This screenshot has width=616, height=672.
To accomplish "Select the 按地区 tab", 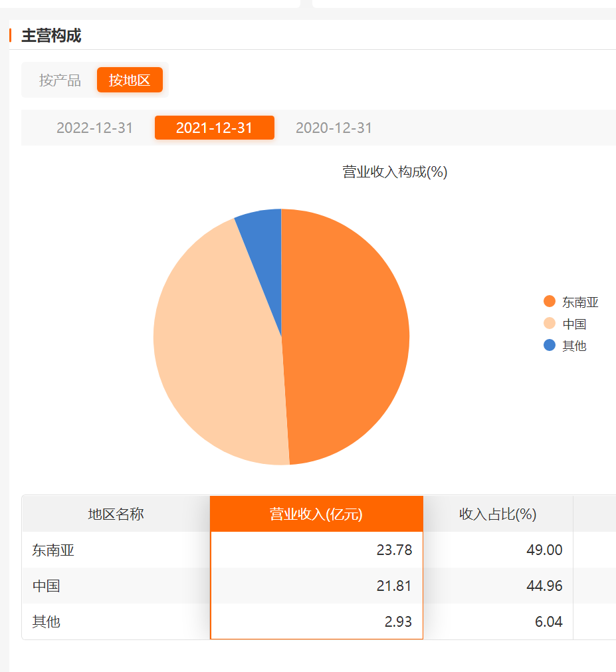I will [130, 80].
